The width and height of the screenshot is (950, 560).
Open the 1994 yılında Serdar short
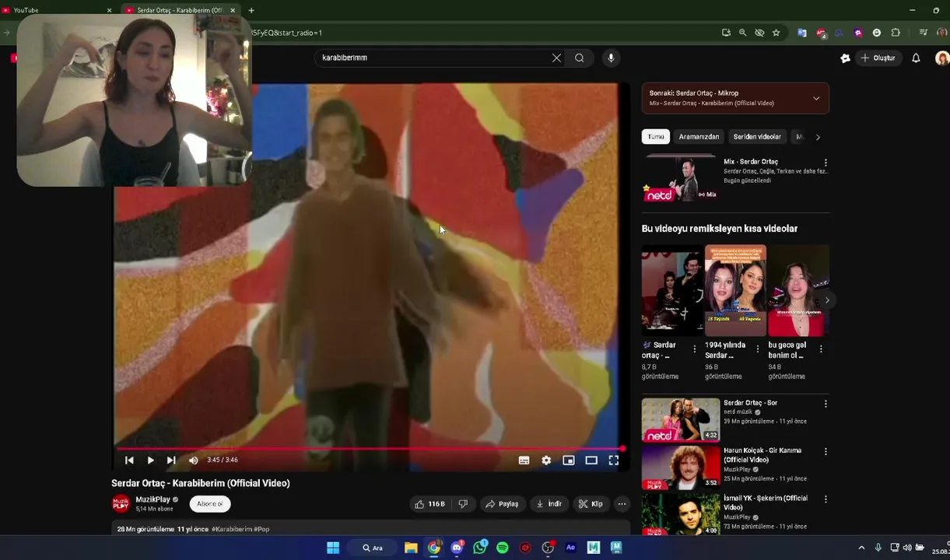(x=735, y=290)
